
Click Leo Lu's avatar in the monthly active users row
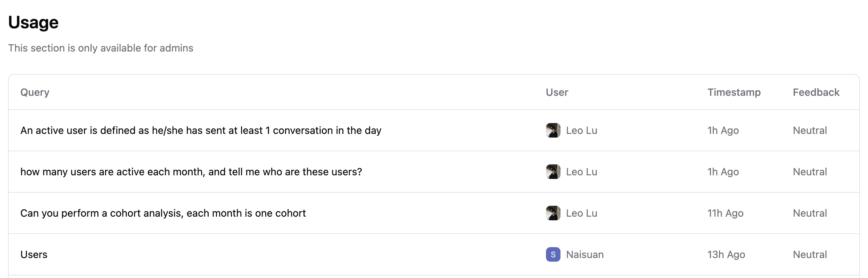553,172
